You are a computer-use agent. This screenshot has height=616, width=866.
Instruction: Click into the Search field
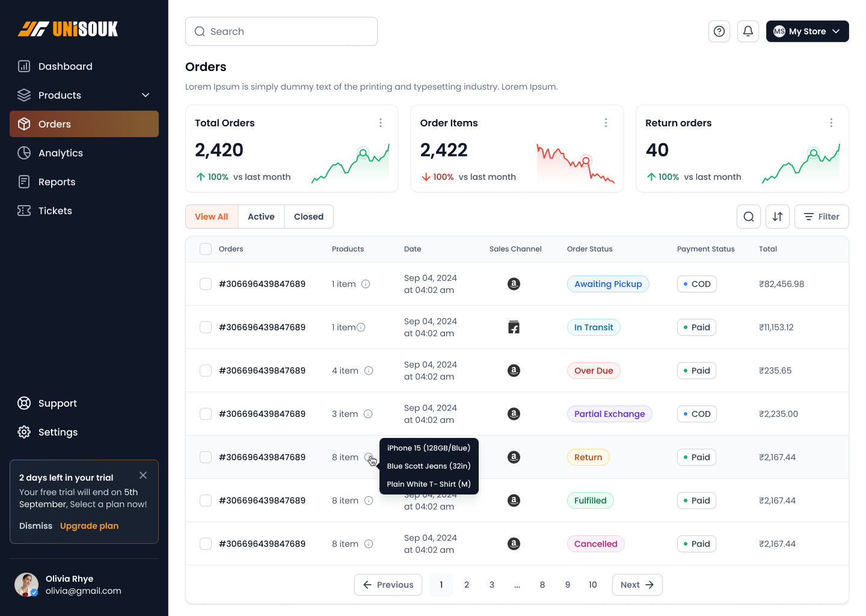(281, 31)
